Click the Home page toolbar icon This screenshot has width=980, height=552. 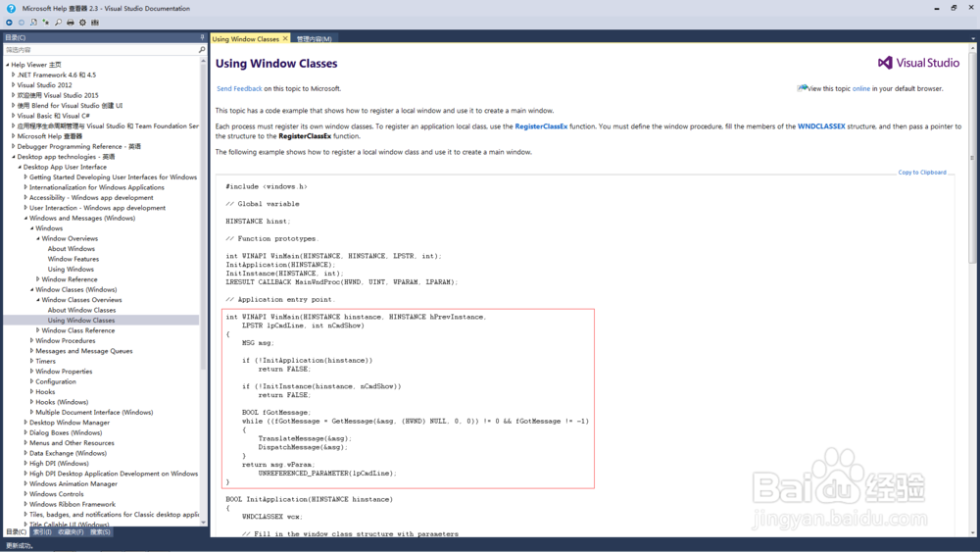(x=33, y=23)
